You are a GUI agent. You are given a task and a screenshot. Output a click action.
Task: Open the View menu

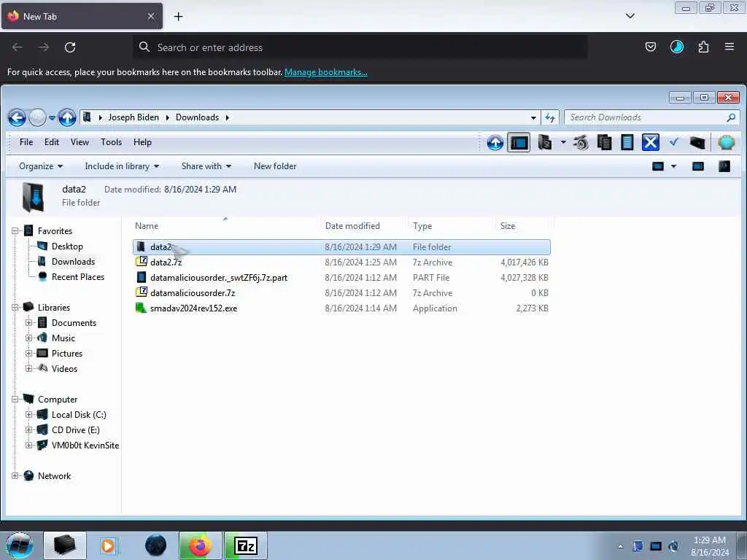80,142
